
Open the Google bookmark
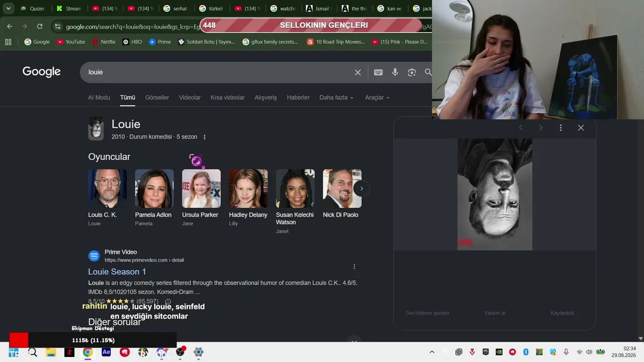pyautogui.click(x=37, y=42)
